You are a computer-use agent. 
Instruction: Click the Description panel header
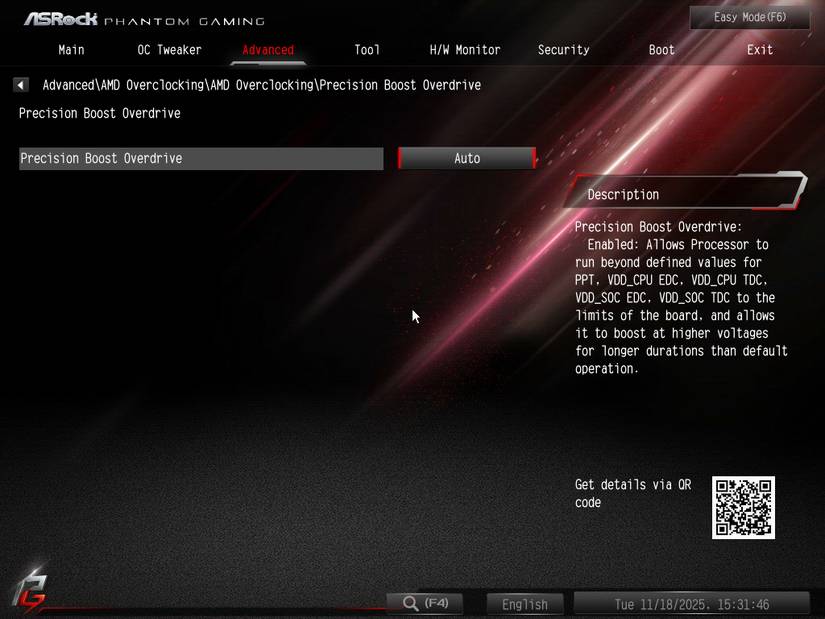click(x=684, y=193)
